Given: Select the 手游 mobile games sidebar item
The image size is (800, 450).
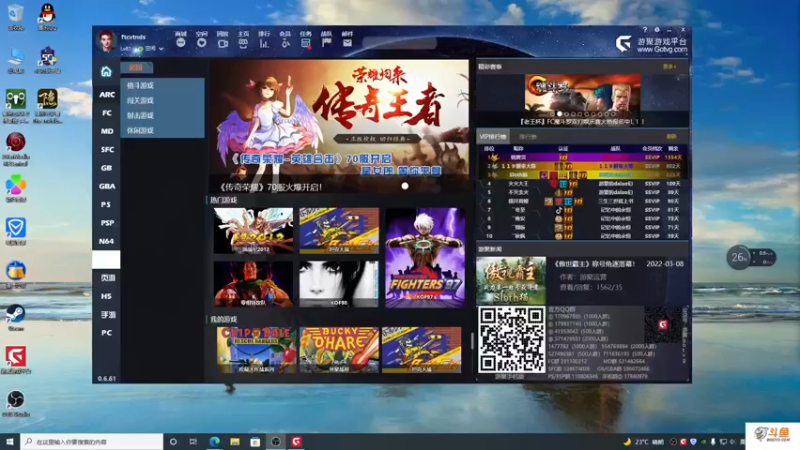Looking at the screenshot, I should tap(107, 315).
